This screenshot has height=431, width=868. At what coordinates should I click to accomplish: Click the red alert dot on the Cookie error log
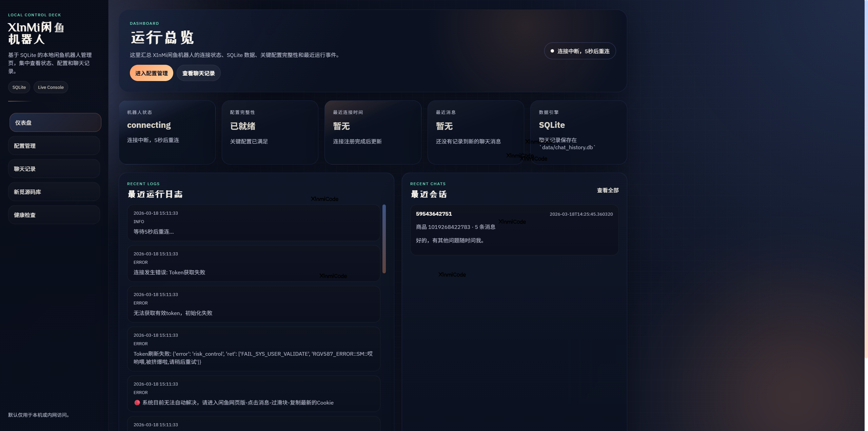(137, 403)
